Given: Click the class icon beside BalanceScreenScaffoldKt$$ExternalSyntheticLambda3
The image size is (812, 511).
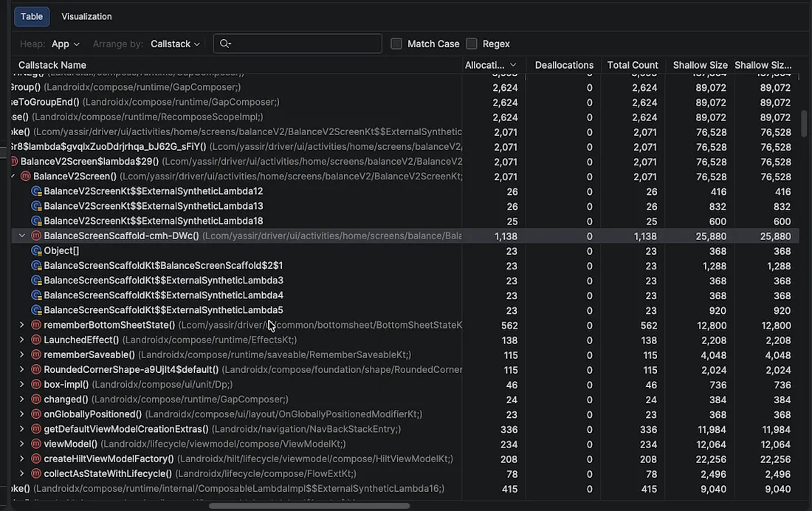Looking at the screenshot, I should tap(36, 281).
